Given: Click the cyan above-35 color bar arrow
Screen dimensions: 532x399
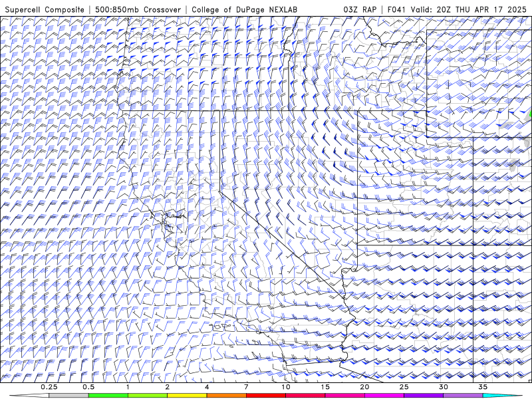Looking at the screenshot, I should pyautogui.click(x=502, y=396).
